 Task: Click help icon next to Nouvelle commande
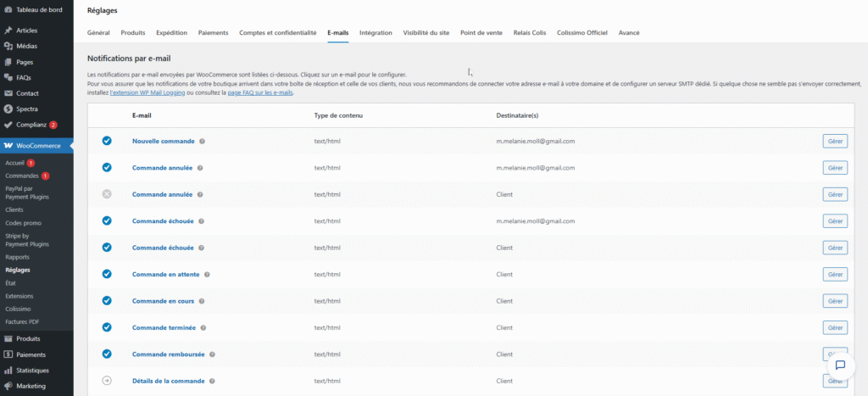pyautogui.click(x=202, y=141)
